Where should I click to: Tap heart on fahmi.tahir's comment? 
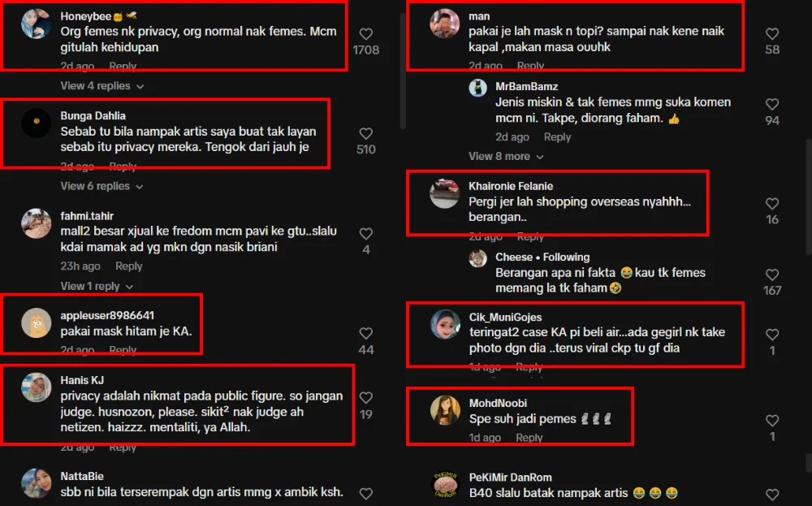point(365,234)
